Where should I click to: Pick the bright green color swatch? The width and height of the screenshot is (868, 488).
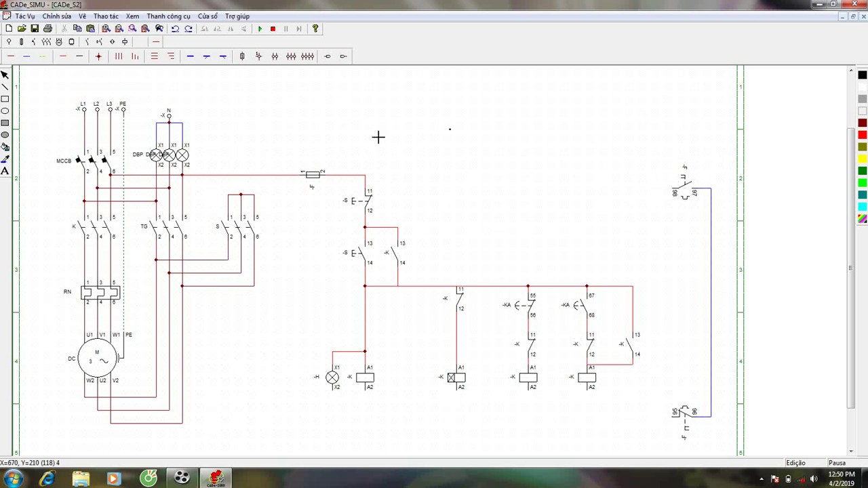863,183
